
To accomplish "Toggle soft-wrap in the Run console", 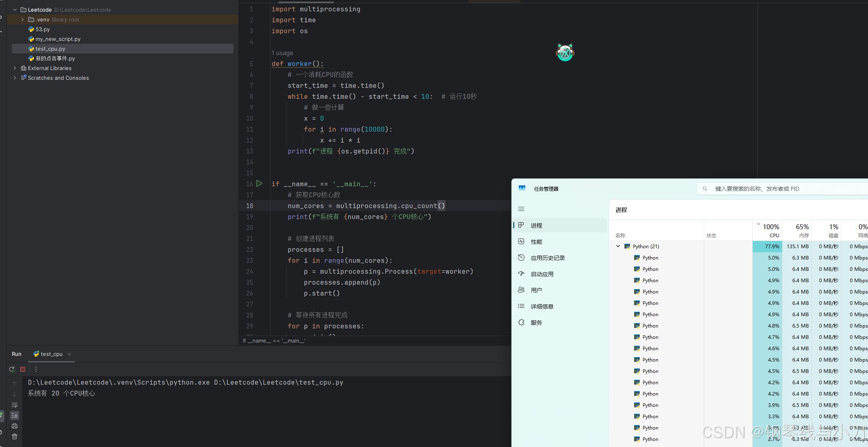I will coord(15,405).
